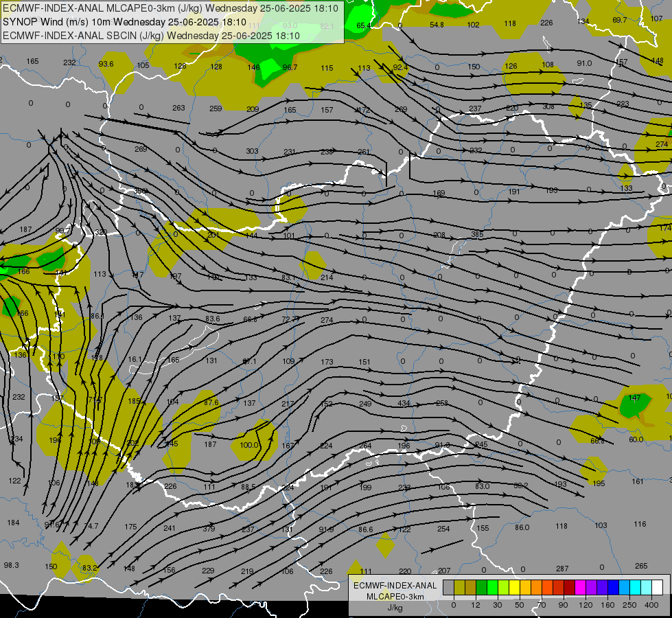The width and height of the screenshot is (672, 618).
Task: Click the legend tick label 90
Action: (563, 605)
